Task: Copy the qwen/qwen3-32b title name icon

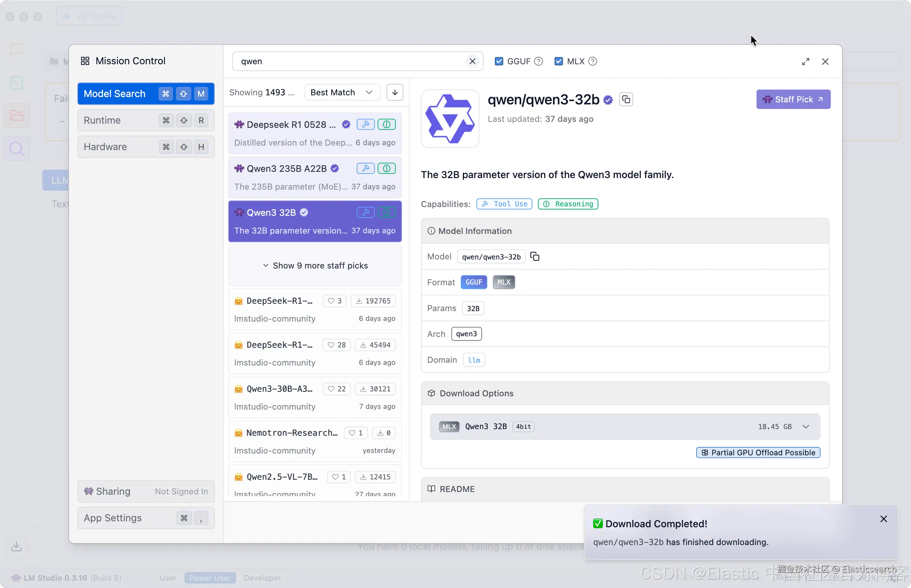Action: (626, 100)
